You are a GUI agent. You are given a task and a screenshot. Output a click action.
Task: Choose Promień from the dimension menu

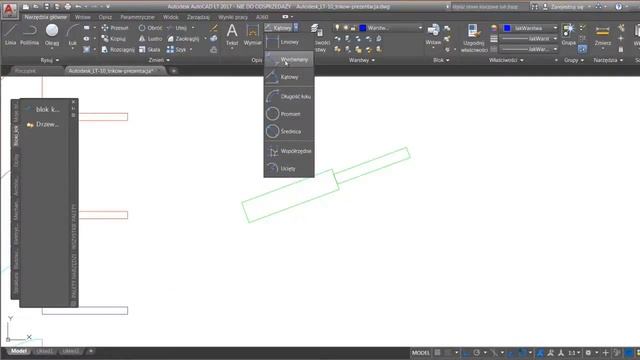click(289, 114)
